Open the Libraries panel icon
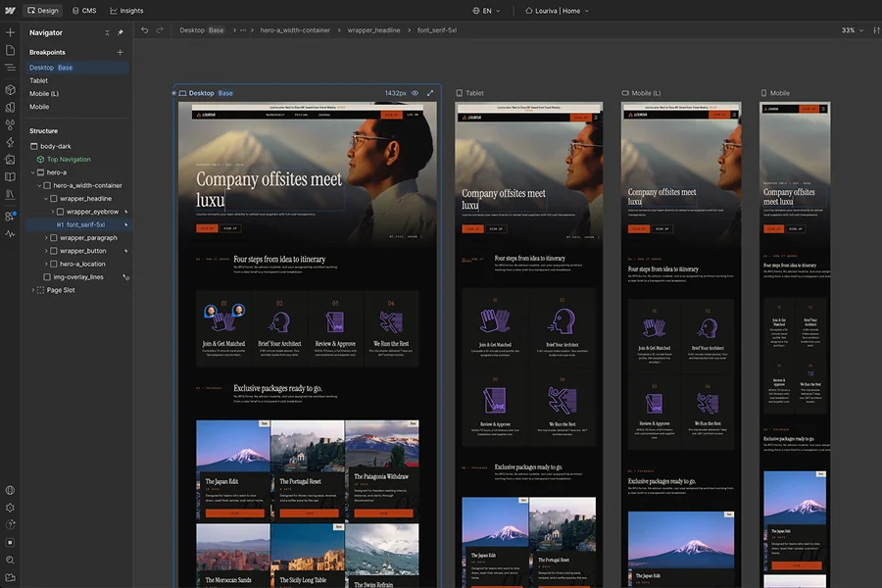882x588 pixels. tap(10, 194)
